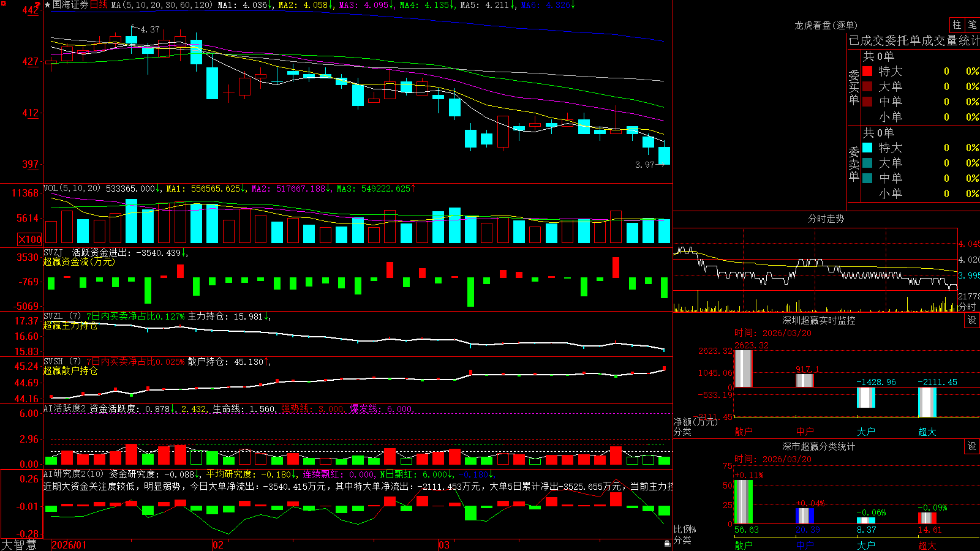Viewport: 980px width, 551px height.
Task: Open 设 settings for 深市超赢分类统计
Action: coord(972,446)
